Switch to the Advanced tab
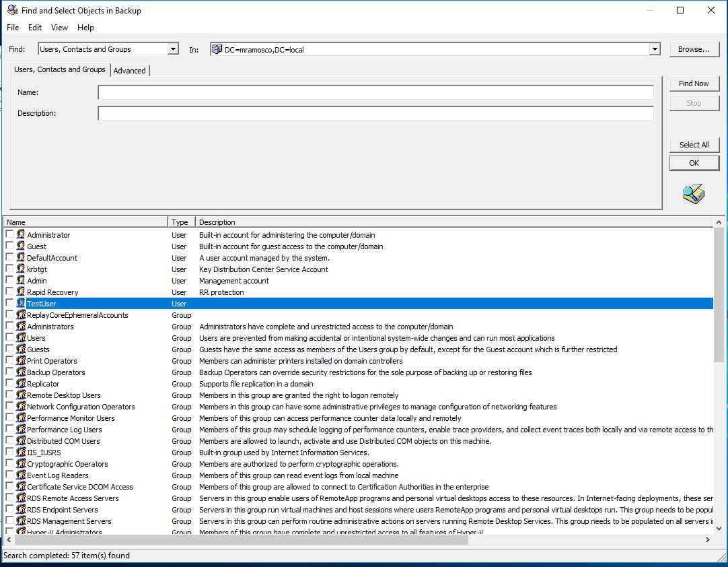The image size is (728, 567). point(129,71)
